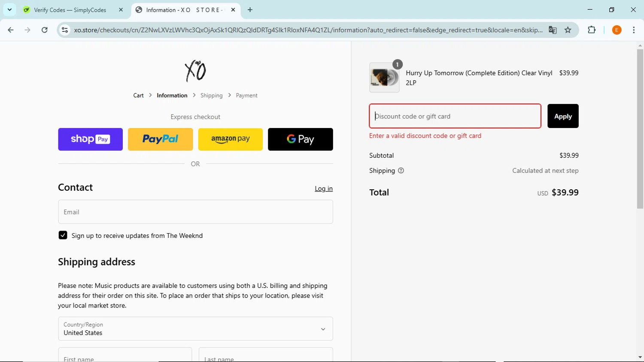This screenshot has height=362, width=644.
Task: Bookmark this page with the star icon
Action: 568,30
